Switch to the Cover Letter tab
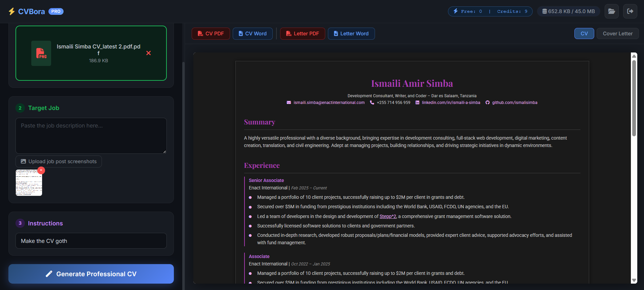Viewport: 644px width, 290px height. tap(617, 34)
